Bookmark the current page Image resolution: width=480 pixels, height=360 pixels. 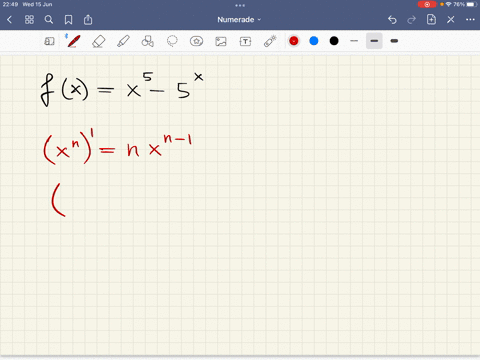click(x=68, y=20)
